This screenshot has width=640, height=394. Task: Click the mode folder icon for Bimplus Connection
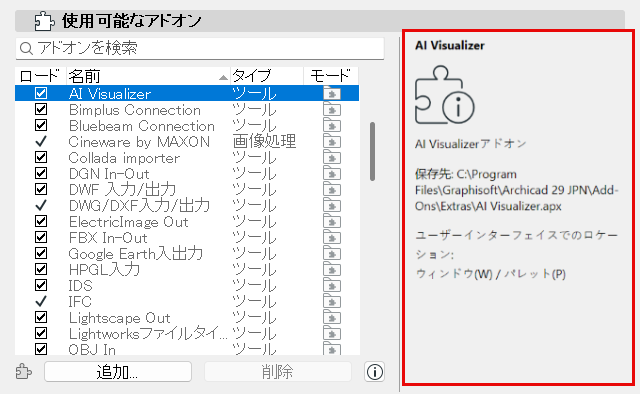pos(332,109)
